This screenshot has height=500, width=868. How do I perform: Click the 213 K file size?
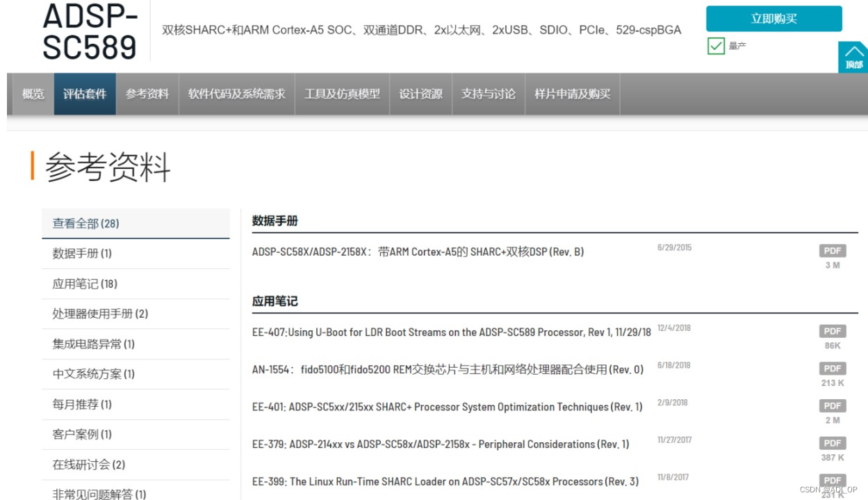click(832, 382)
